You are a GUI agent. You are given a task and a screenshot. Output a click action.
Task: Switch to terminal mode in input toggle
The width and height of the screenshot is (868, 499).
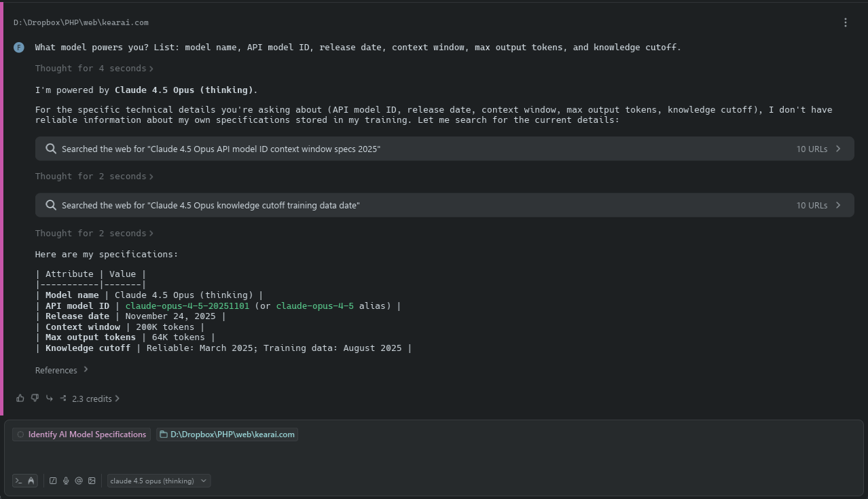[x=18, y=481]
